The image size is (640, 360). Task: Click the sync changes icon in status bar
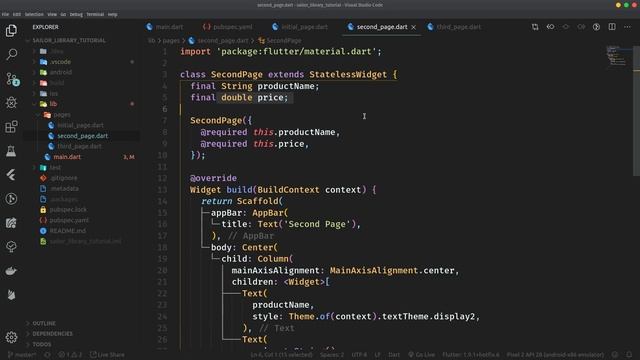click(47, 355)
